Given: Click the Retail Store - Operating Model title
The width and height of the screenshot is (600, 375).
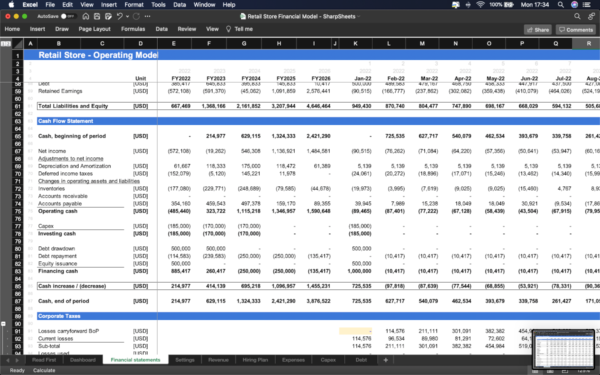Looking at the screenshot, I should [x=98, y=55].
